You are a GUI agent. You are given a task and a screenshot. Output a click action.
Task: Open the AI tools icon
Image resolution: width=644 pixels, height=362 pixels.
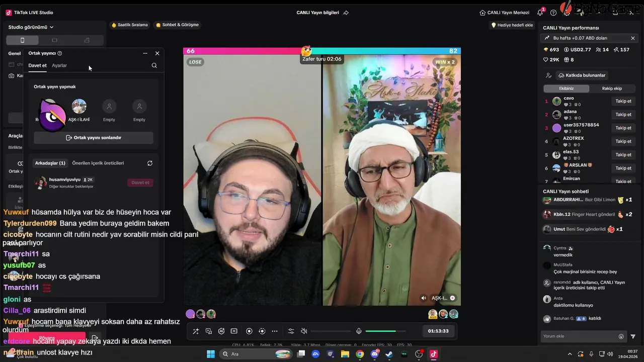coord(221,331)
